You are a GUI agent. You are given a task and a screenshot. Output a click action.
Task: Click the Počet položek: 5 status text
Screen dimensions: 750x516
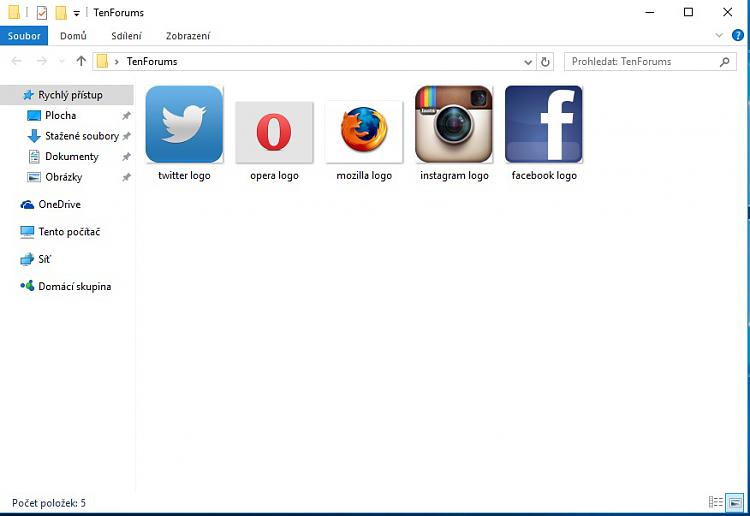coord(49,503)
